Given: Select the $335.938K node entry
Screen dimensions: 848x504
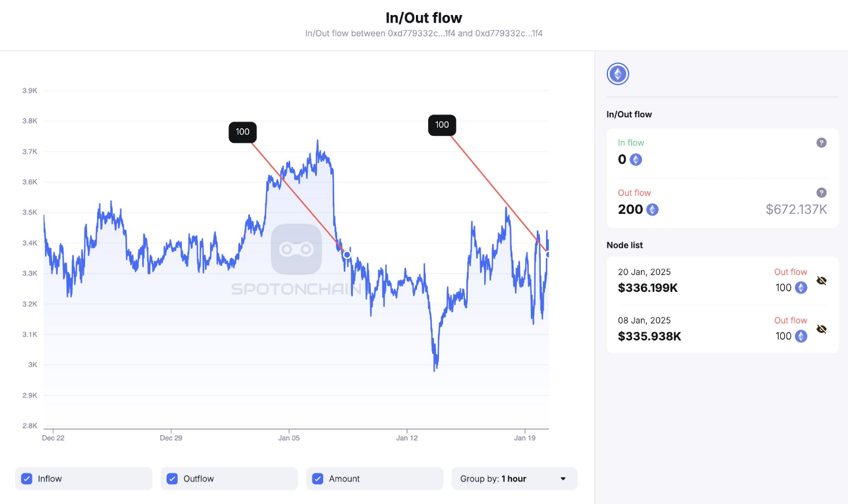Looking at the screenshot, I should tap(650, 336).
